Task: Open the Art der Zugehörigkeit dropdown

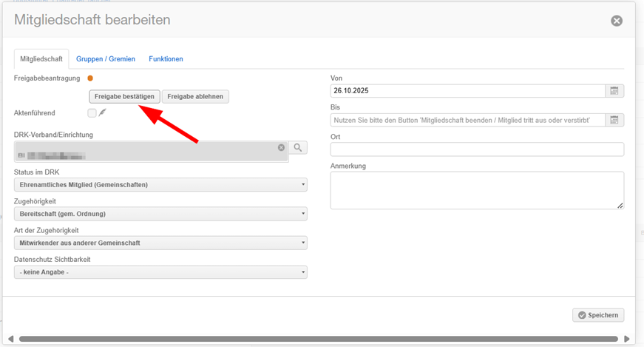Action: pos(160,243)
